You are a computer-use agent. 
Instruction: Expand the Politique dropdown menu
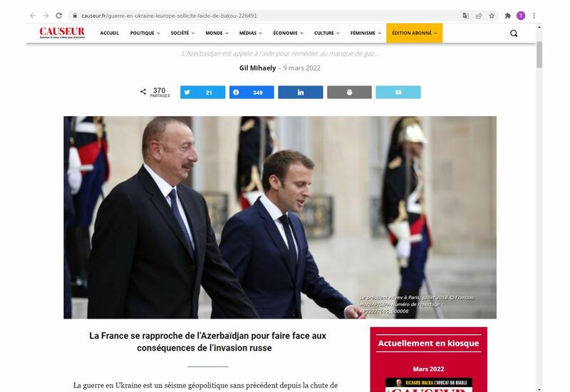(145, 33)
